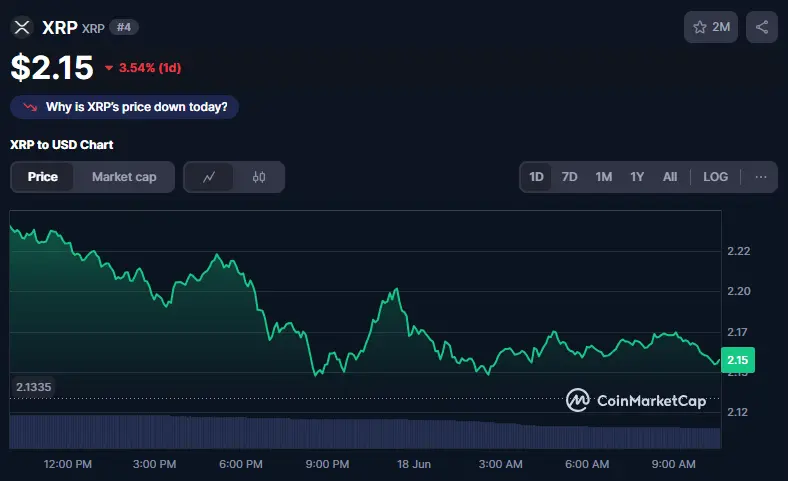Select the All time range
Screen dimensions: 788x481
point(670,177)
